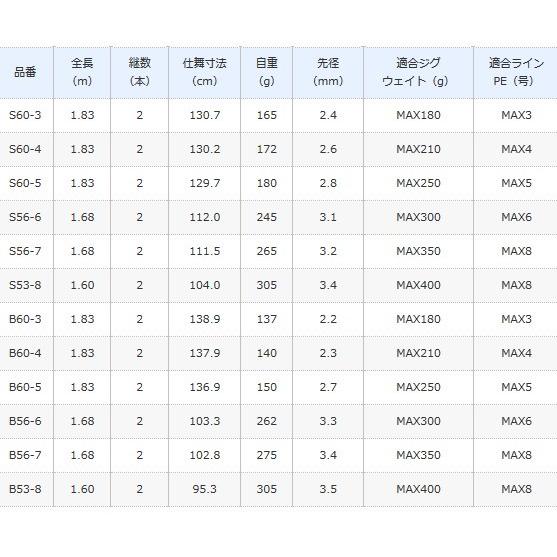This screenshot has height=557, width=557.
Task: Click weight value 265
Action: [267, 251]
